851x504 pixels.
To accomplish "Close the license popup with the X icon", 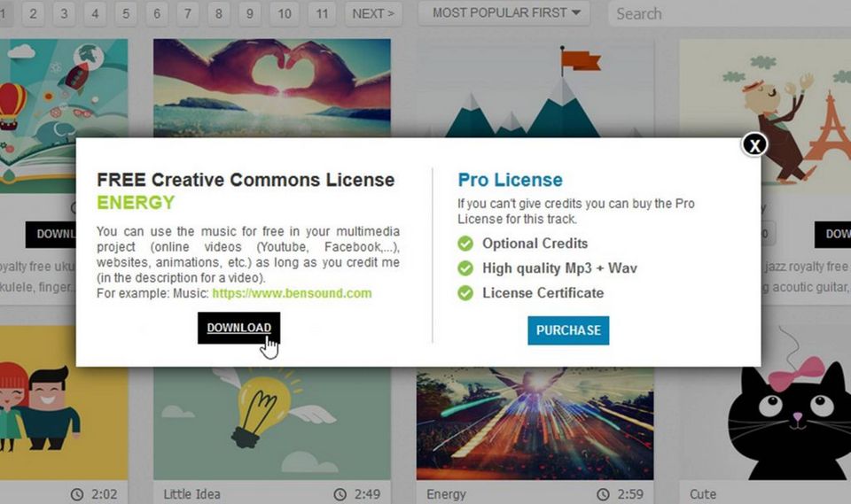I will pyautogui.click(x=753, y=145).
